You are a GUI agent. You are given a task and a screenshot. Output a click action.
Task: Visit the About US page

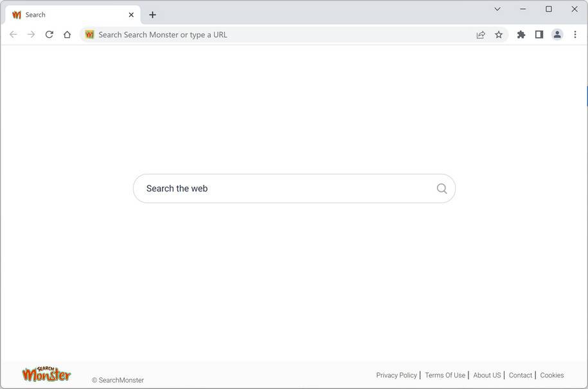486,376
